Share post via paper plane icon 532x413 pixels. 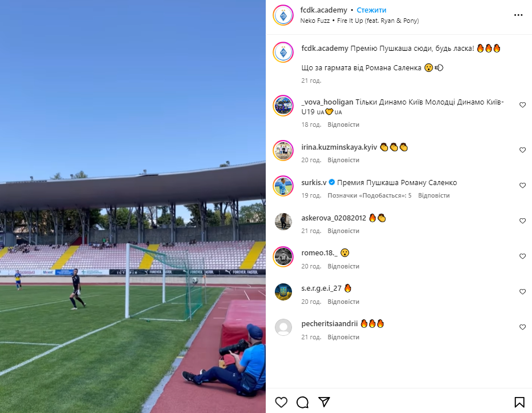(x=324, y=402)
